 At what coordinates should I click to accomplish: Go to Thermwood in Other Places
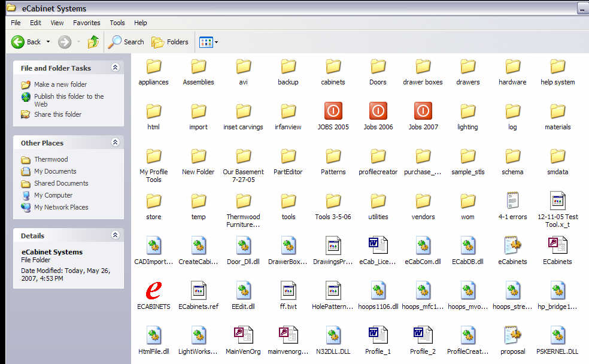tap(51, 159)
